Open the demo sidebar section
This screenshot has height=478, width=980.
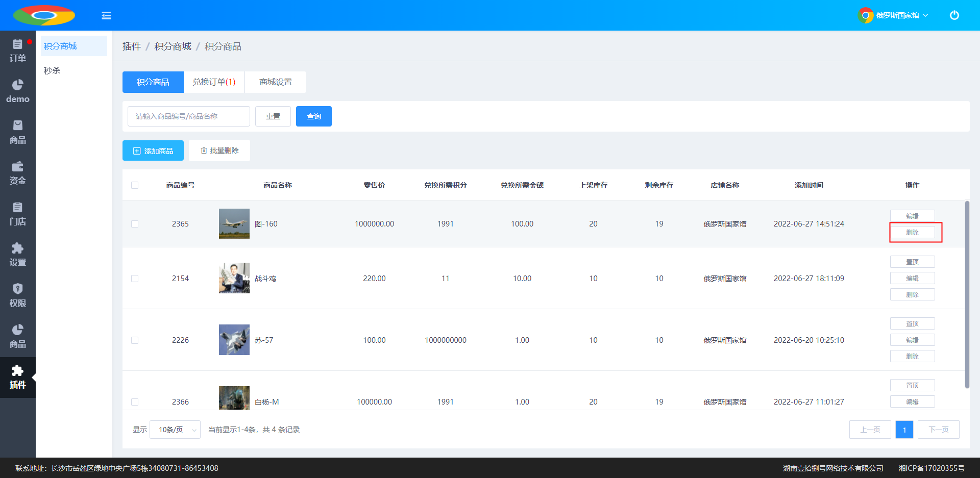click(x=18, y=92)
